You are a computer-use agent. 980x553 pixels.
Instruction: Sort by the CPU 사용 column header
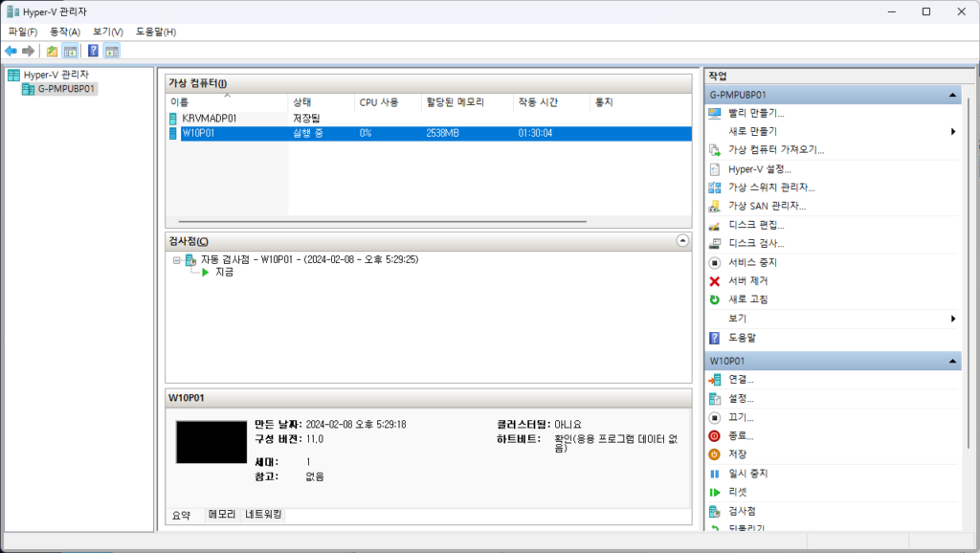[x=388, y=101]
